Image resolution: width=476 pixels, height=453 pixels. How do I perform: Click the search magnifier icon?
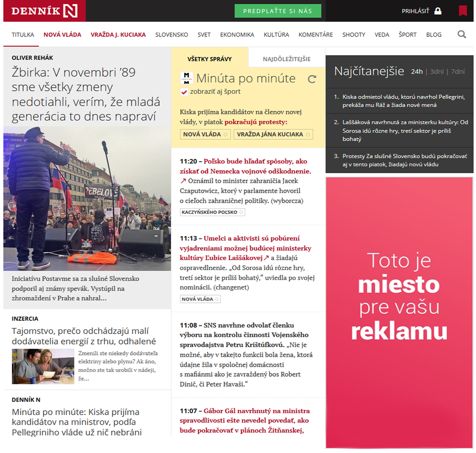click(x=462, y=34)
